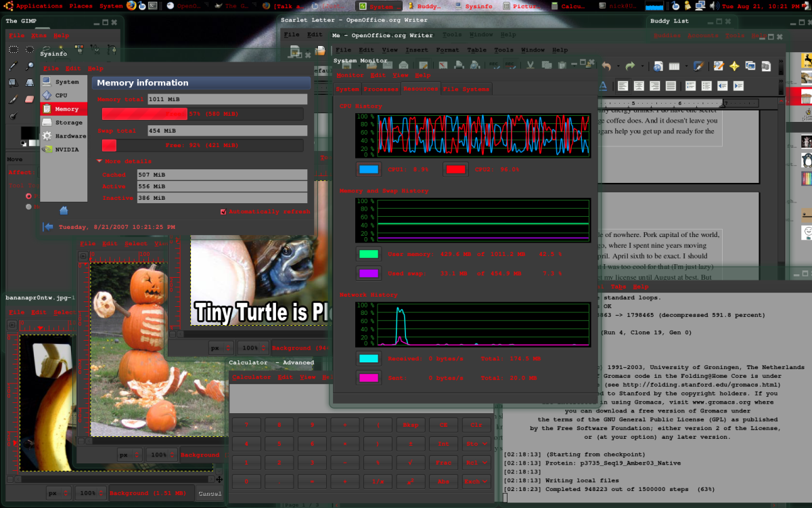
Task: Toggle the Automatically refresh checkbox
Action: pyautogui.click(x=223, y=212)
